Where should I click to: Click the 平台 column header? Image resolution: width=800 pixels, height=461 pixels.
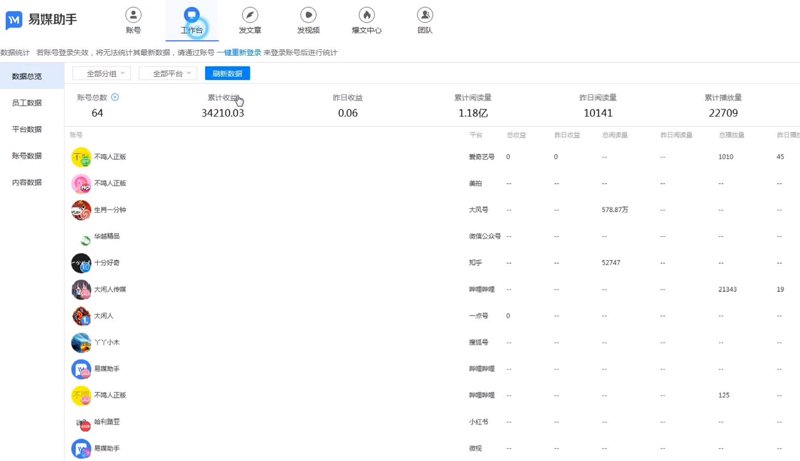point(476,135)
